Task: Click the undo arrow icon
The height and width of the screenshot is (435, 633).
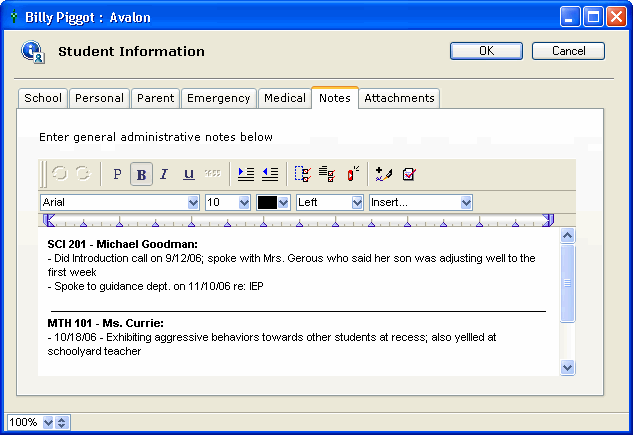Action: coord(59,174)
